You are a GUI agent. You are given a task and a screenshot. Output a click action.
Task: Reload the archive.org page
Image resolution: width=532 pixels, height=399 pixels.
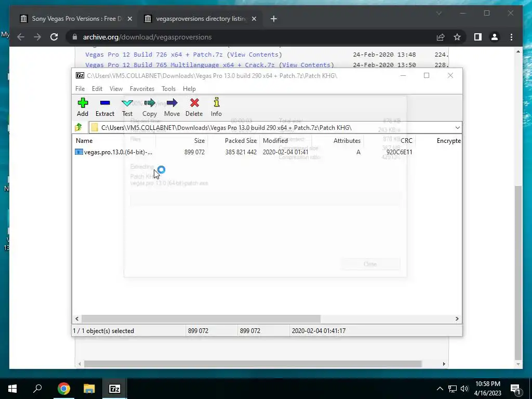coord(54,37)
